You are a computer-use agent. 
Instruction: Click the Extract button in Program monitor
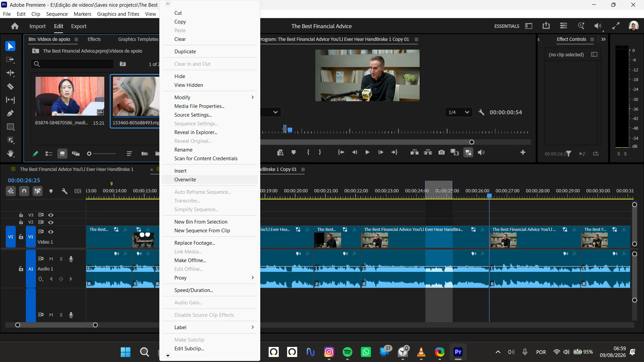pyautogui.click(x=428, y=153)
